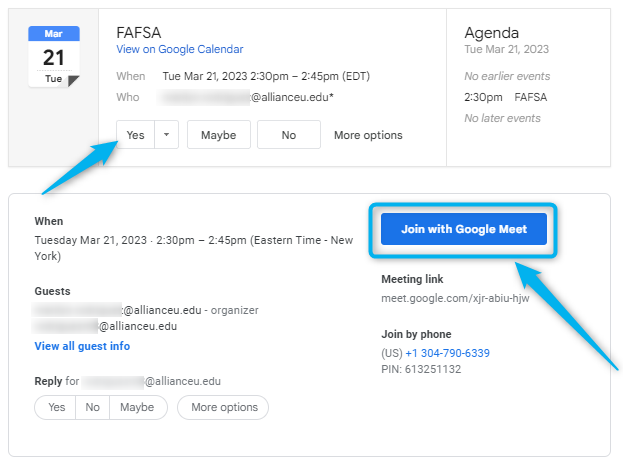The image size is (623, 465).
Task: Click the Join with Google Meet button
Action: click(464, 229)
